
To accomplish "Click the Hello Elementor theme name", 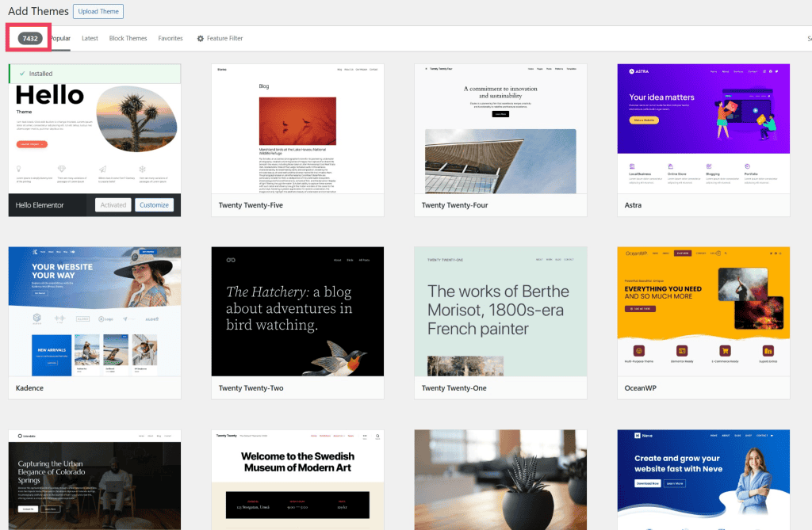I will tap(40, 205).
